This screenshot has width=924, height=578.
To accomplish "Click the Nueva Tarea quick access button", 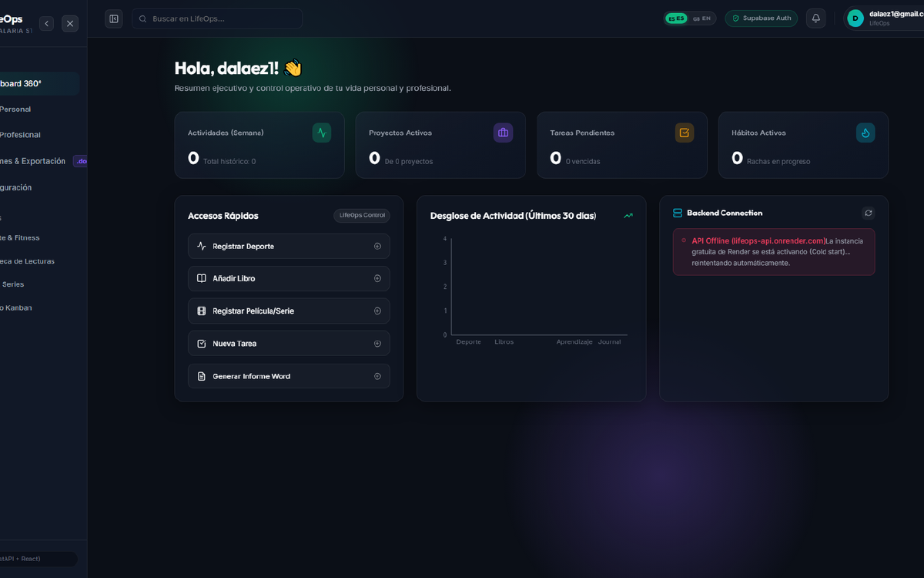I will (289, 344).
